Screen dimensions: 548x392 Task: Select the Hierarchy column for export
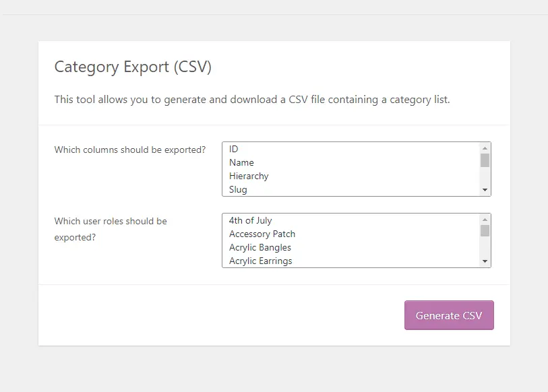[249, 176]
